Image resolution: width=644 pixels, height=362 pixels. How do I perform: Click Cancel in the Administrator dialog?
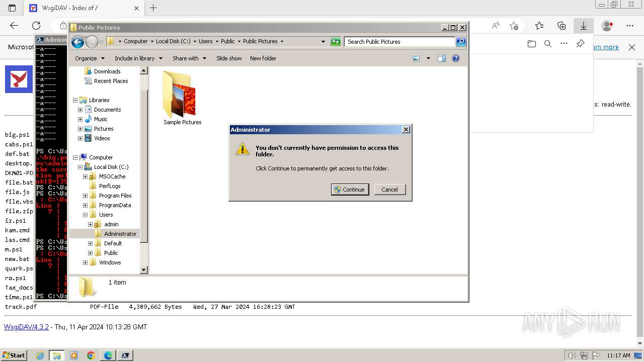[389, 190]
